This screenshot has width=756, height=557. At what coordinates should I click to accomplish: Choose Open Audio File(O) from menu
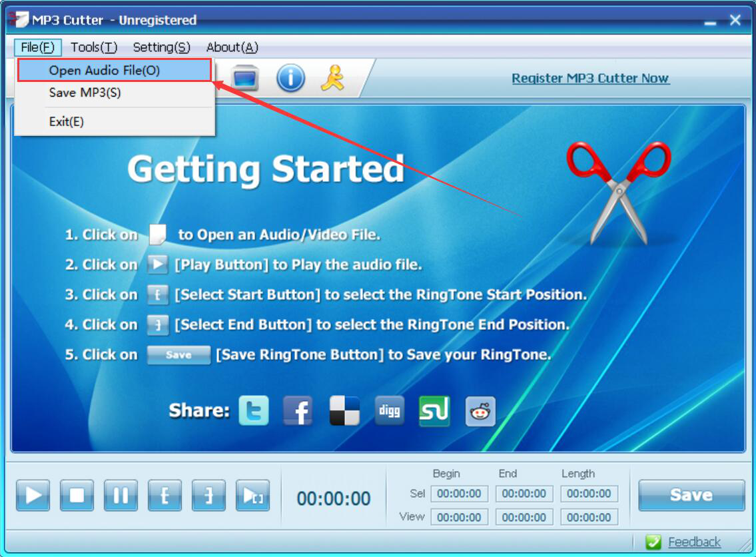click(115, 71)
